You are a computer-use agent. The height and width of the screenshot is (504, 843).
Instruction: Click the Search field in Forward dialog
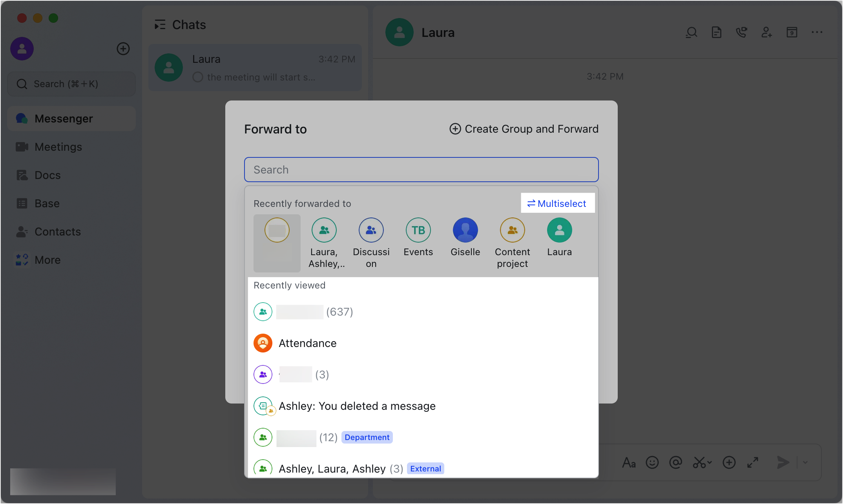pos(421,170)
